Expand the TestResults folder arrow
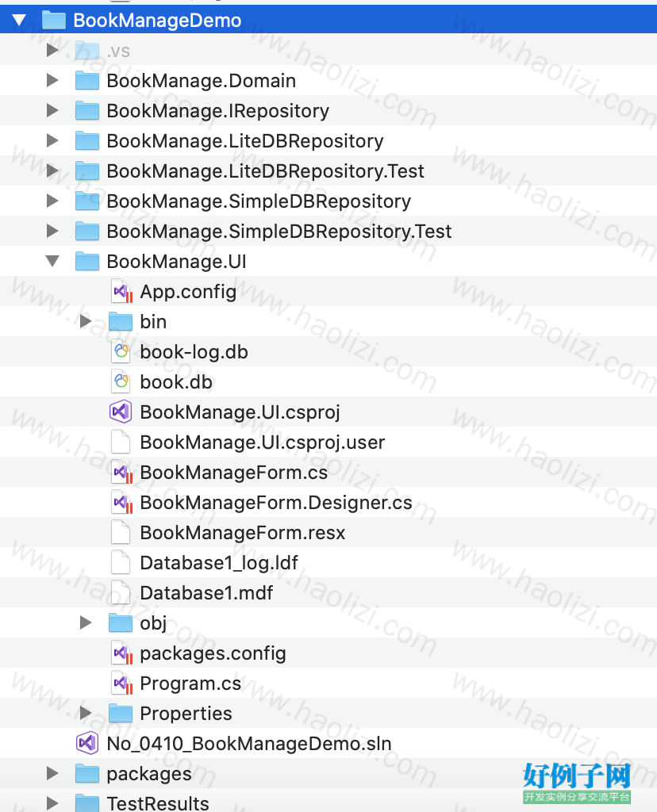Viewport: 657px width, 812px height. 52,803
